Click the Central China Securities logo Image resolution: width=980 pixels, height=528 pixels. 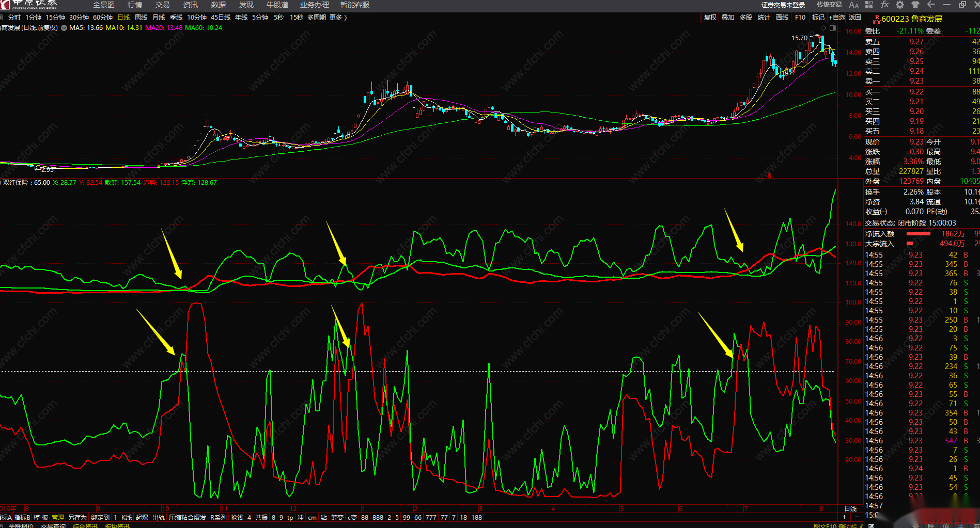28,5
